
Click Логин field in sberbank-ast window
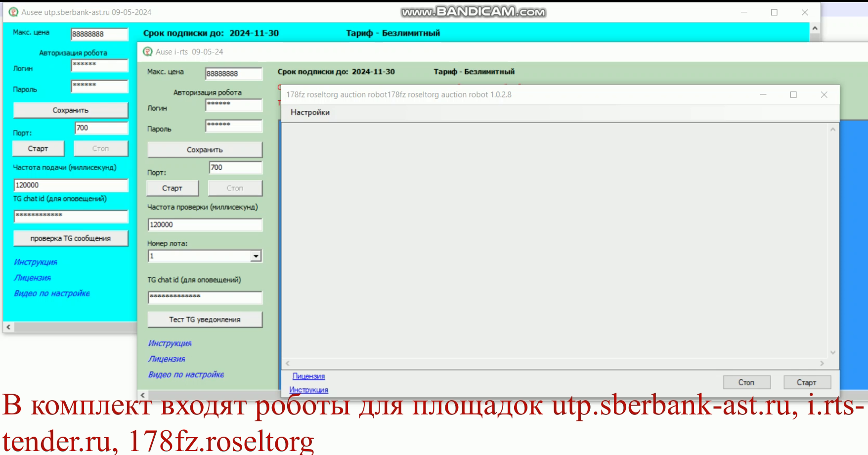[99, 65]
